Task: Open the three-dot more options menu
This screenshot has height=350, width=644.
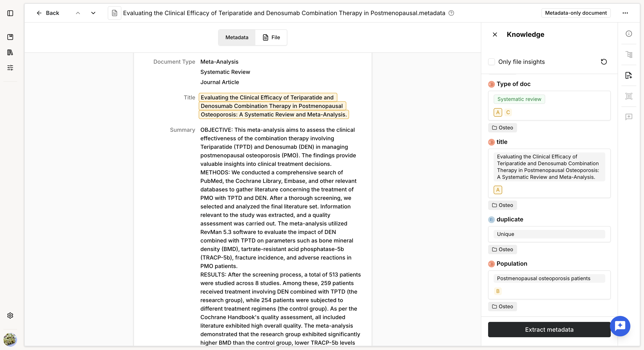Action: pos(625,13)
